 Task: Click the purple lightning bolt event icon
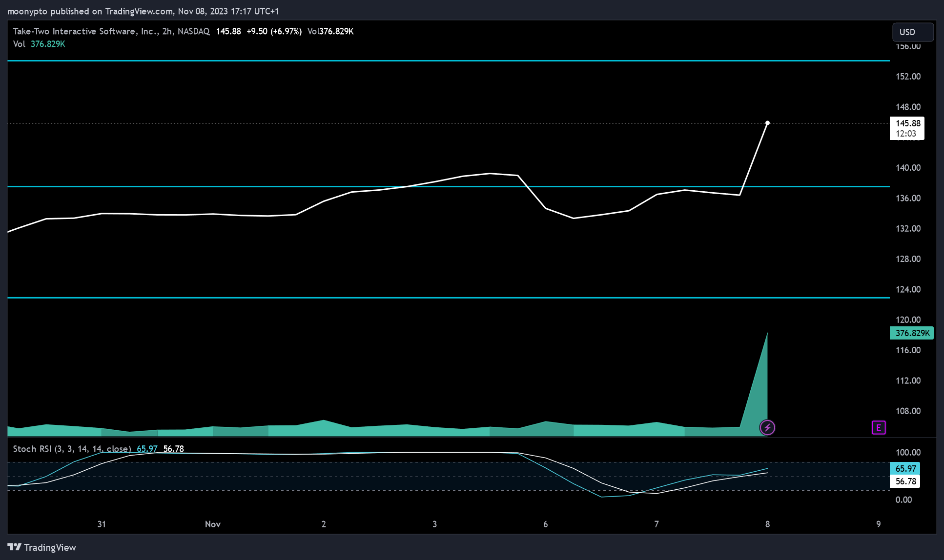coord(767,428)
